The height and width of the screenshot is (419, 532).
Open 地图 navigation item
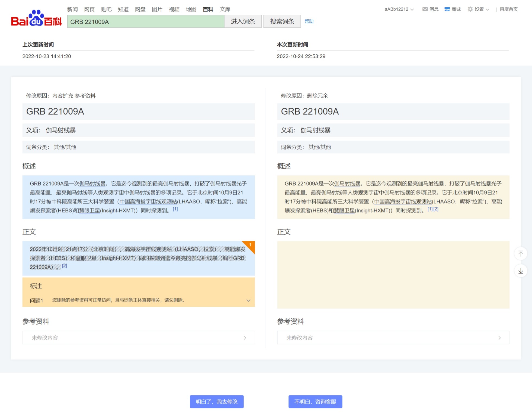tap(191, 9)
